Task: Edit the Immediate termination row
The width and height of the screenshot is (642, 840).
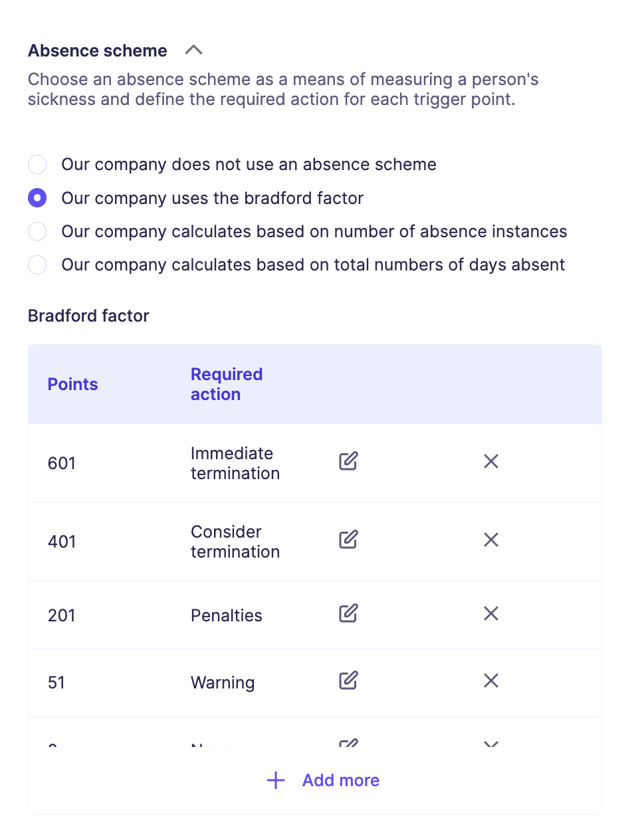Action: 348,461
